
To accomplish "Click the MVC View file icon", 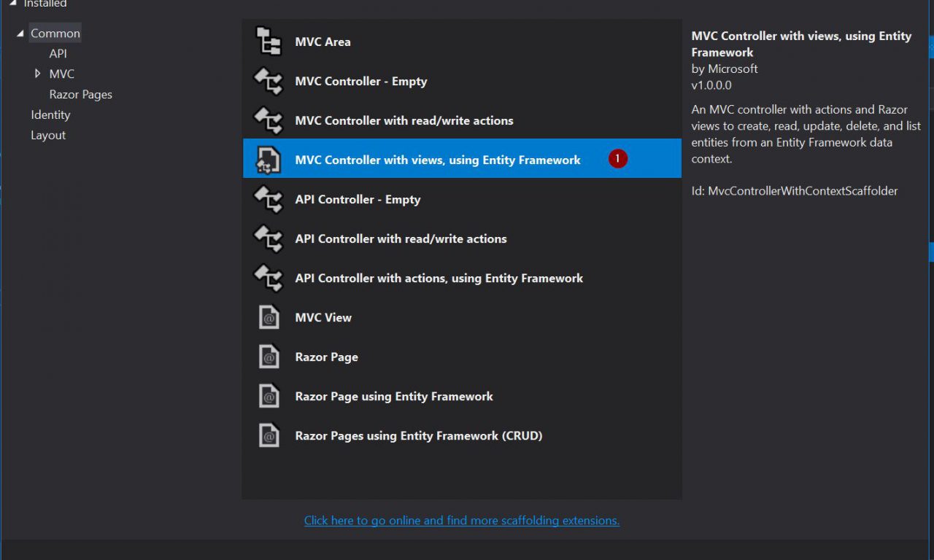I will (x=269, y=317).
